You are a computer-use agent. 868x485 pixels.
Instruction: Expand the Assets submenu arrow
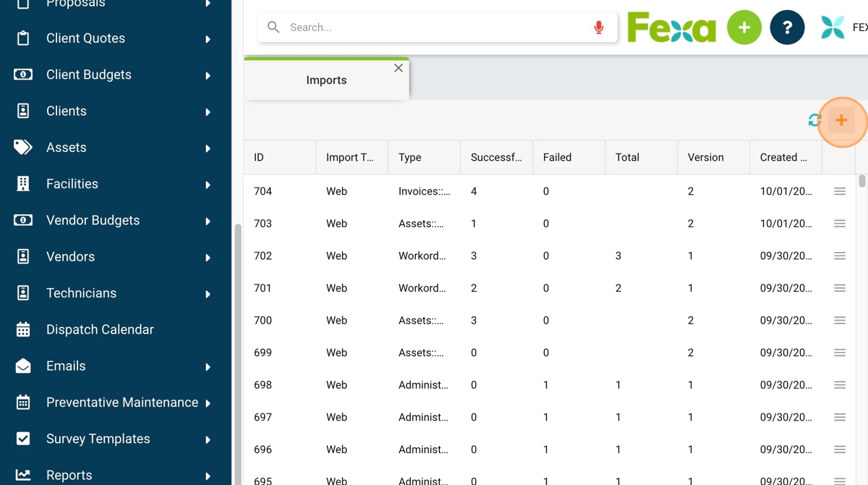click(x=208, y=148)
